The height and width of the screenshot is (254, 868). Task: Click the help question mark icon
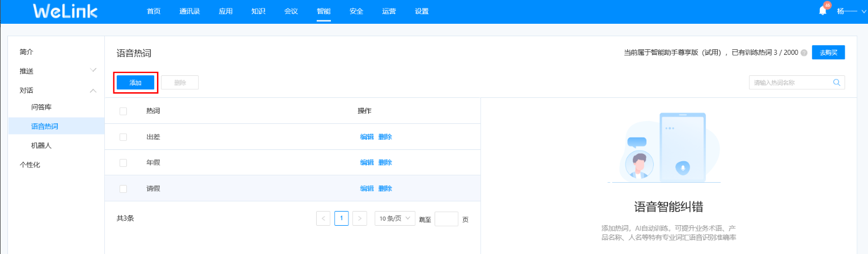[804, 53]
